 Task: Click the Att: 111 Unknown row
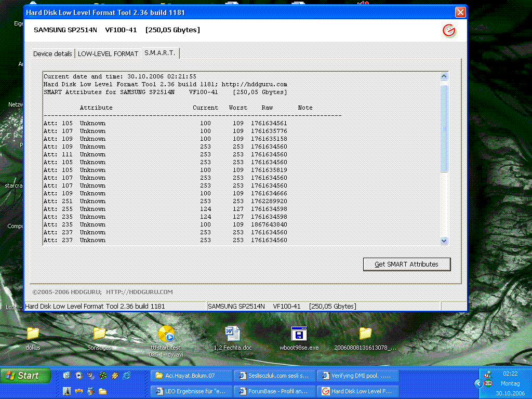pyautogui.click(x=165, y=154)
